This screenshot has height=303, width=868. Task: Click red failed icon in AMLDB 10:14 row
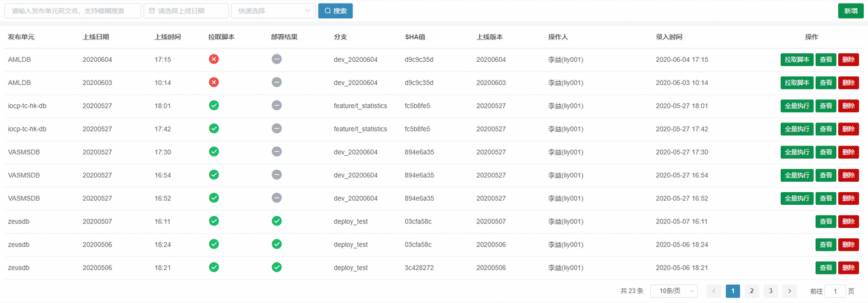pyautogui.click(x=214, y=82)
